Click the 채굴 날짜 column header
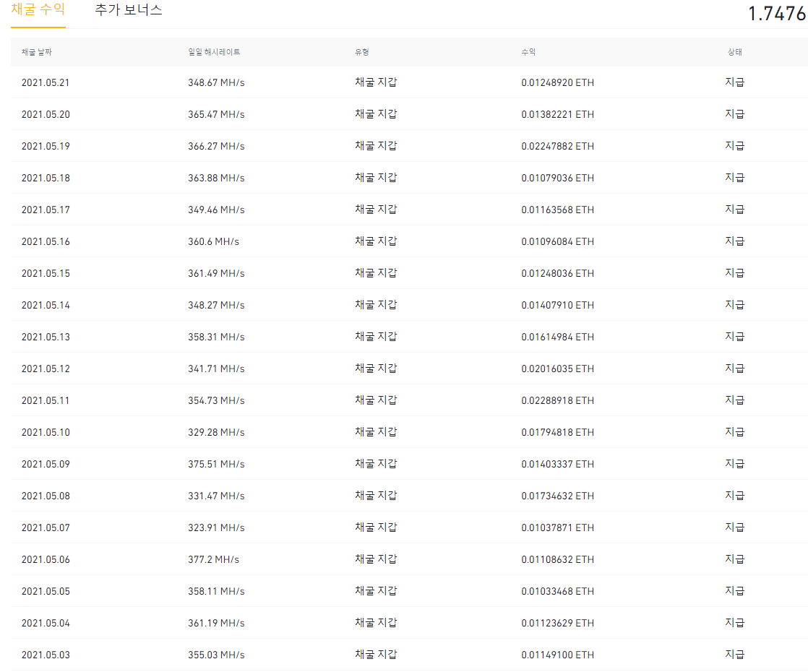808x672 pixels. (37, 52)
